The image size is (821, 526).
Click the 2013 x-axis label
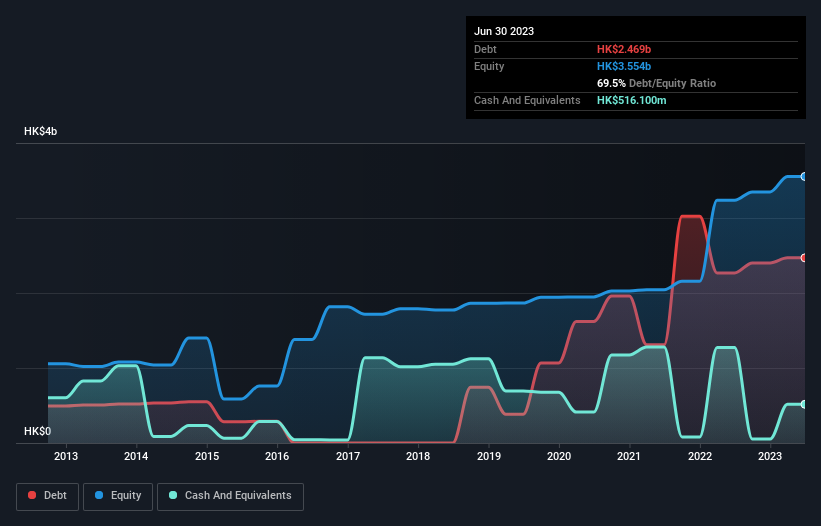[66, 456]
